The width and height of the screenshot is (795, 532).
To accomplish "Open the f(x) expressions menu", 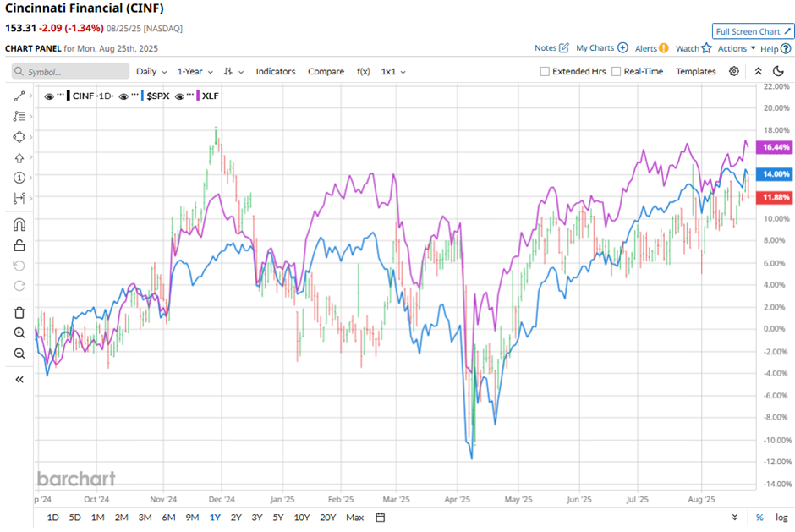I will point(363,72).
